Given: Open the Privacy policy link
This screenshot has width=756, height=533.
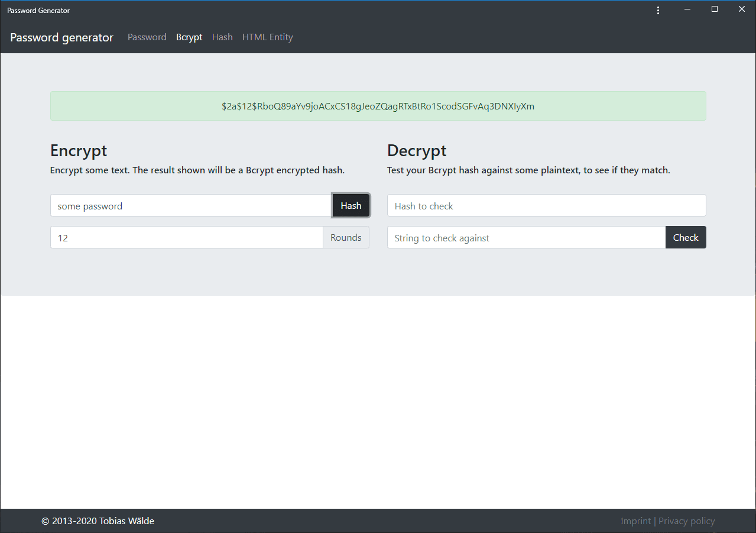Looking at the screenshot, I should pyautogui.click(x=687, y=521).
